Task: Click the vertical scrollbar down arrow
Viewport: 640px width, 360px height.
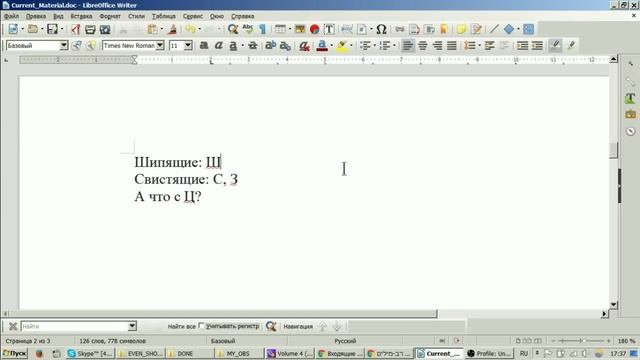Action: click(613, 304)
